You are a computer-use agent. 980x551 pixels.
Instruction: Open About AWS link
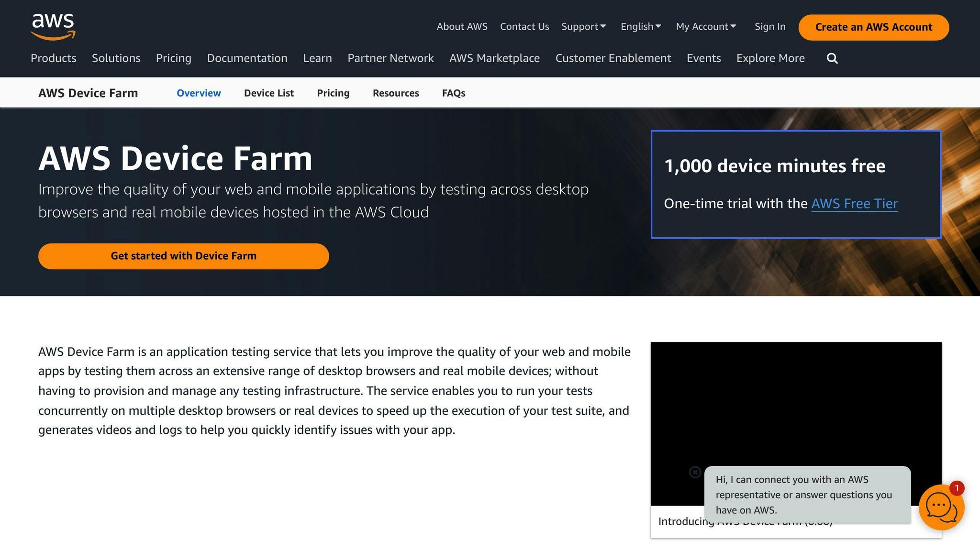coord(462,27)
